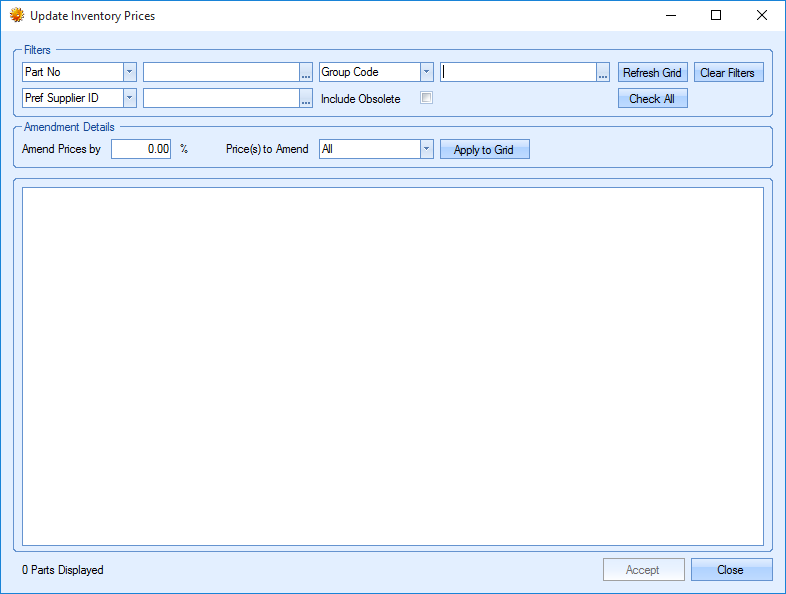
Task: Open browse ellipsis beside Part No field
Action: coord(306,73)
